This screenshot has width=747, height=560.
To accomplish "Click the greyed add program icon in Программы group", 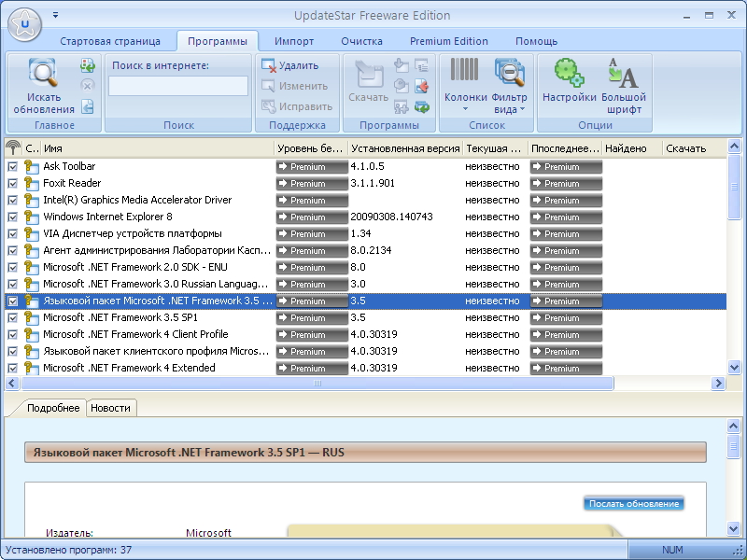I will (x=402, y=106).
